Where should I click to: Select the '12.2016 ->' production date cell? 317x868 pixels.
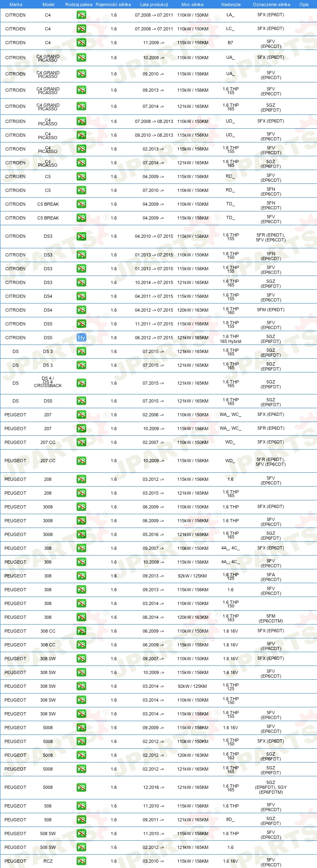point(153,787)
